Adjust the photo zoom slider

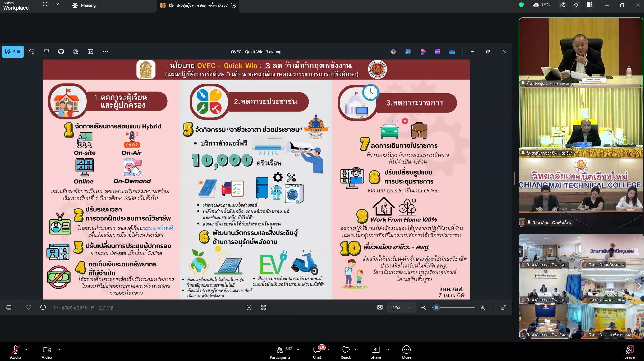437,308
